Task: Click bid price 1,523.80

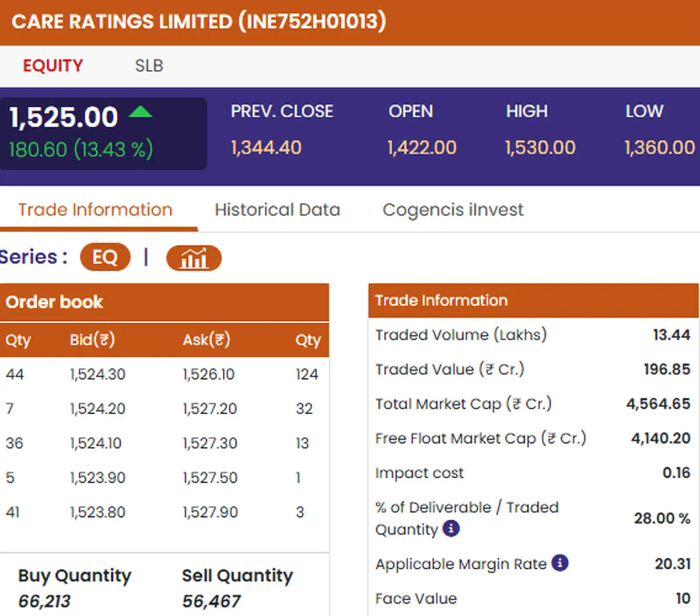Action: point(97,512)
